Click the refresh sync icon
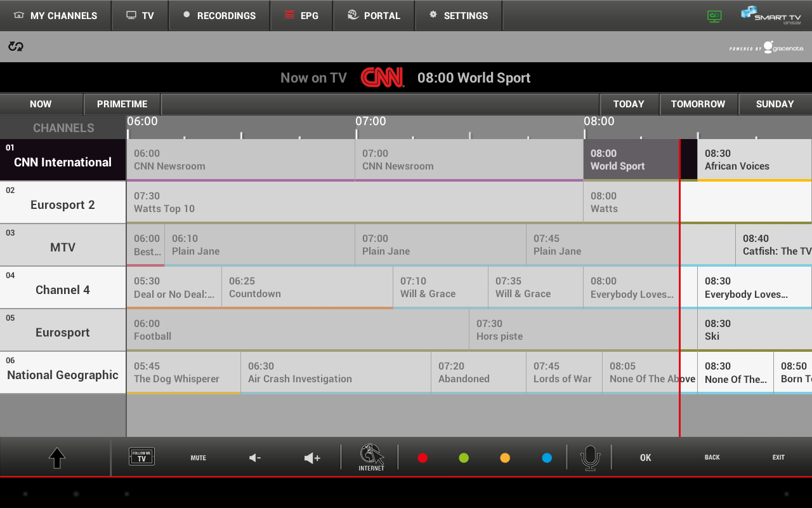The height and width of the screenshot is (508, 812). pos(16,46)
